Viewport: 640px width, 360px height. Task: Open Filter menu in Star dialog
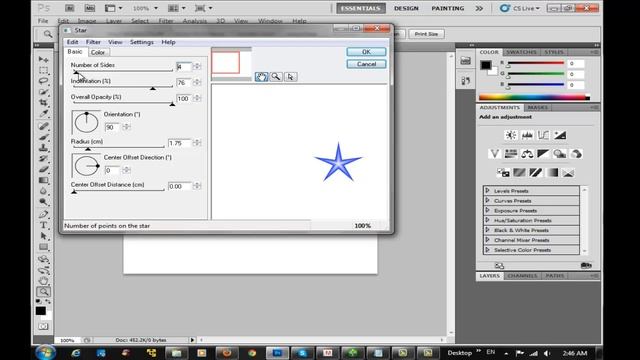(x=93, y=42)
